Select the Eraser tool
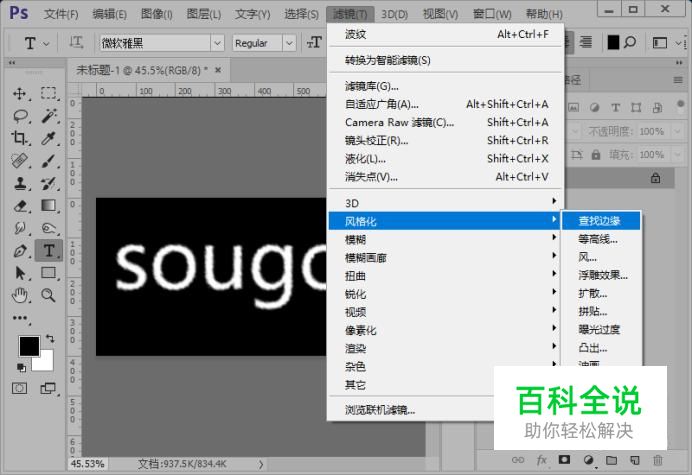Image resolution: width=692 pixels, height=475 pixels. click(19, 206)
